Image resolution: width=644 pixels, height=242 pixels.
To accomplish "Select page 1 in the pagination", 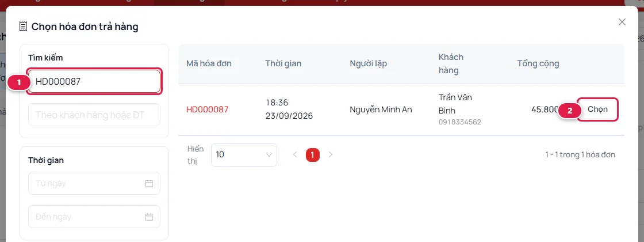I will click(313, 155).
